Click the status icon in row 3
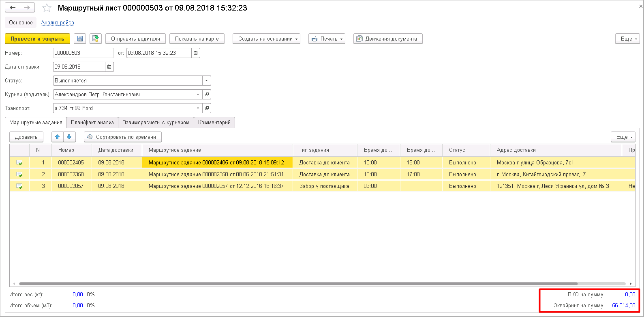 19,186
